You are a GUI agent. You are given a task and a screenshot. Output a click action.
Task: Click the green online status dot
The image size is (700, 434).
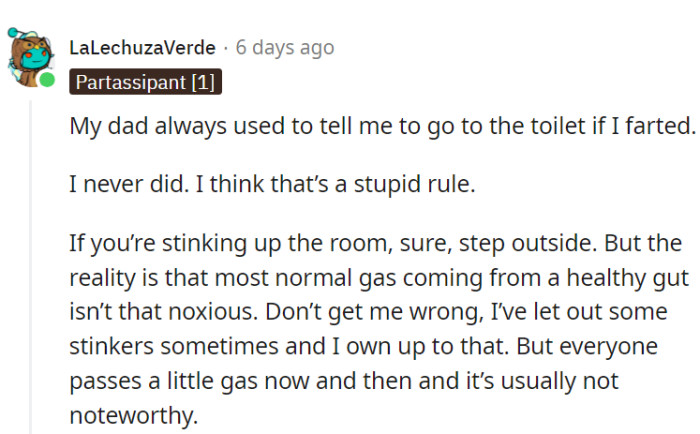click(47, 80)
